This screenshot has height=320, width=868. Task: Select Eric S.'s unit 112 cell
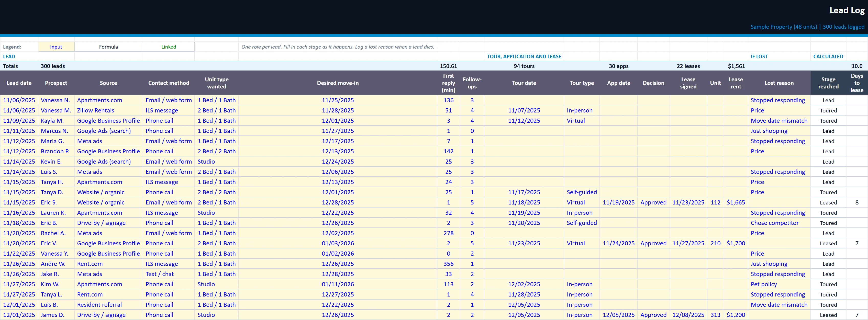(x=715, y=202)
